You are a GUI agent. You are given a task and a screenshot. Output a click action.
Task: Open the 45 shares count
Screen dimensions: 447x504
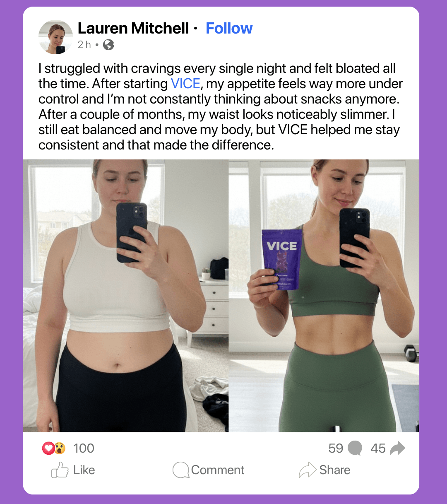coord(378,448)
